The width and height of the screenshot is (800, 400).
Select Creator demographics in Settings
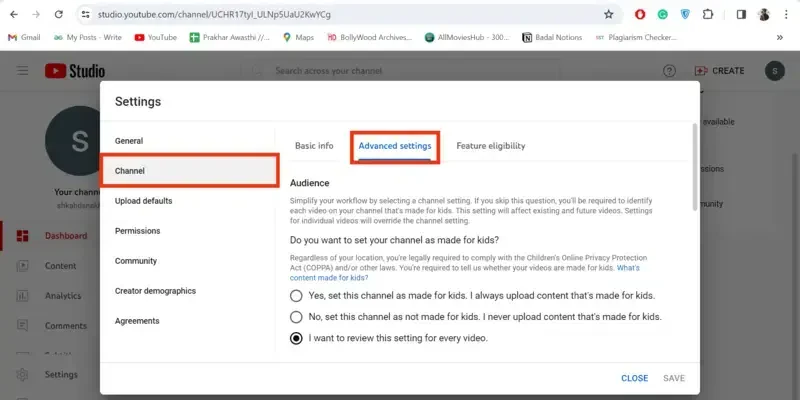point(187,291)
